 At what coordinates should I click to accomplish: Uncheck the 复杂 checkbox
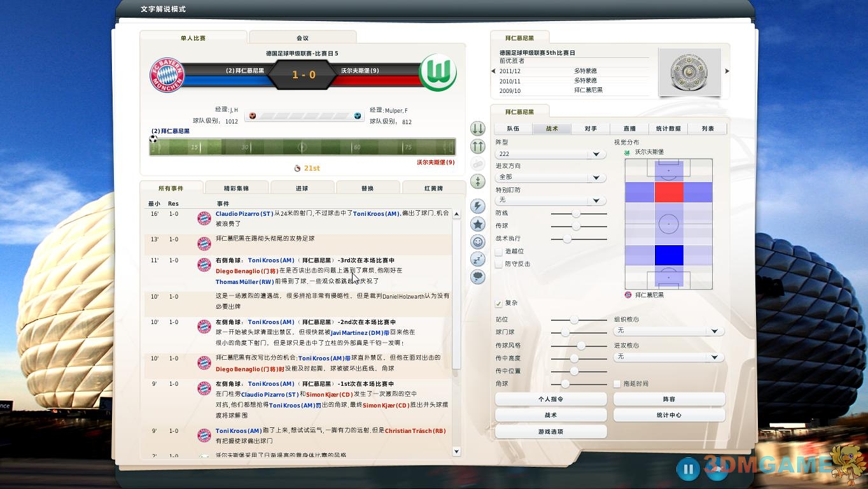coord(499,303)
